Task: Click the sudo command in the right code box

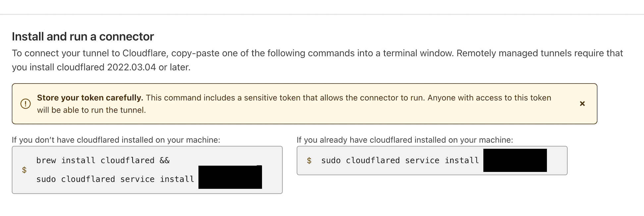Action: tap(400, 161)
